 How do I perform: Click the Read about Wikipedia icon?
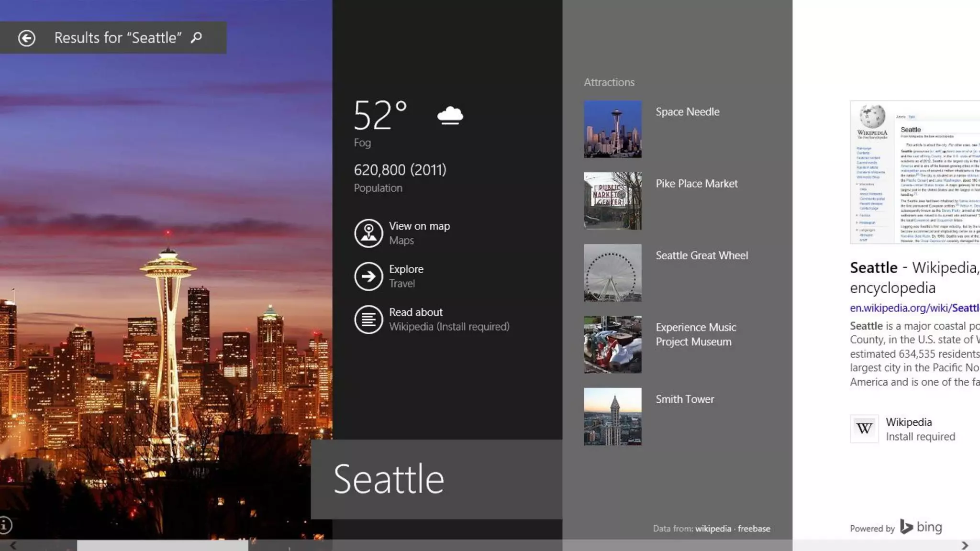(368, 320)
